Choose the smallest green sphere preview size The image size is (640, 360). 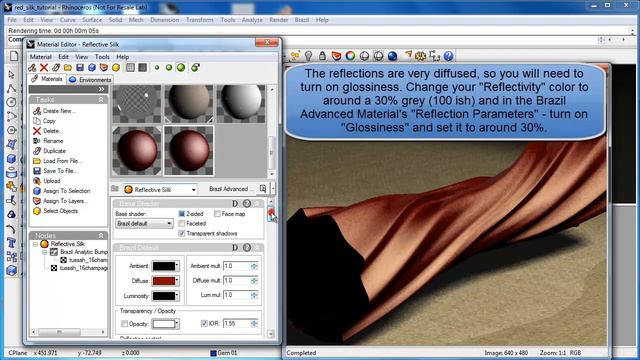157,68
